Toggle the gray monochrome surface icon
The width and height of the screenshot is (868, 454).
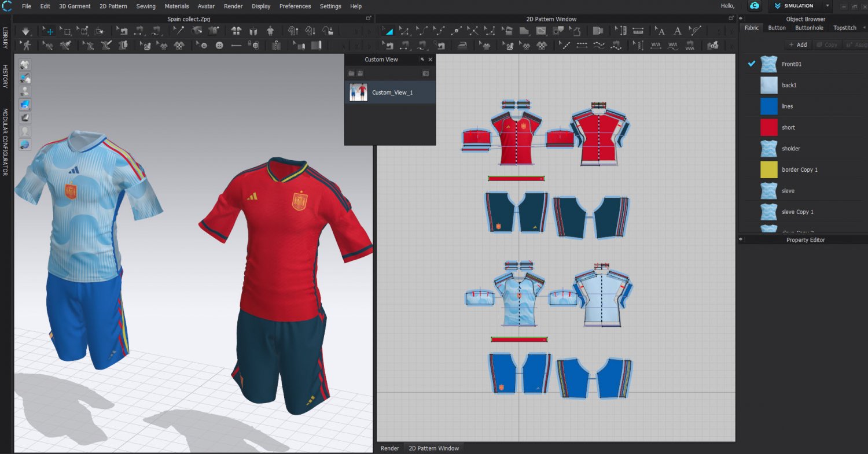point(25,118)
